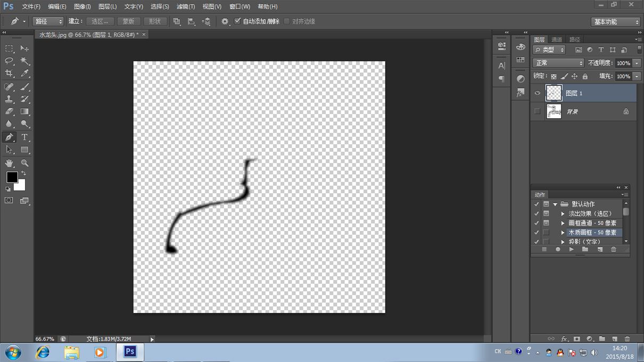The width and height of the screenshot is (644, 362).
Task: Open the Character panel icon
Action: click(x=501, y=66)
